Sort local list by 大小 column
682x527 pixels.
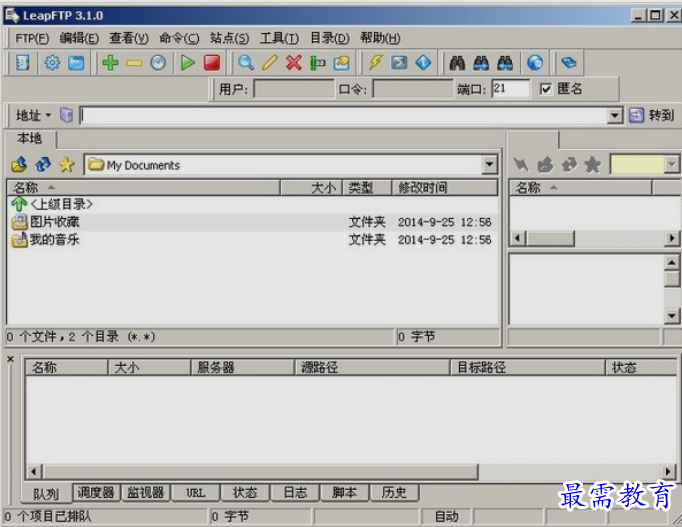coord(311,188)
